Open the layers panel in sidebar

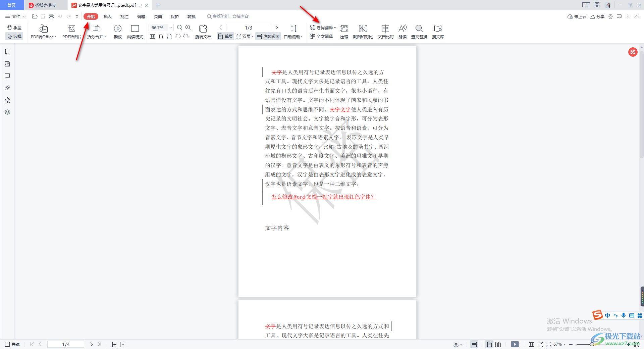pyautogui.click(x=7, y=112)
